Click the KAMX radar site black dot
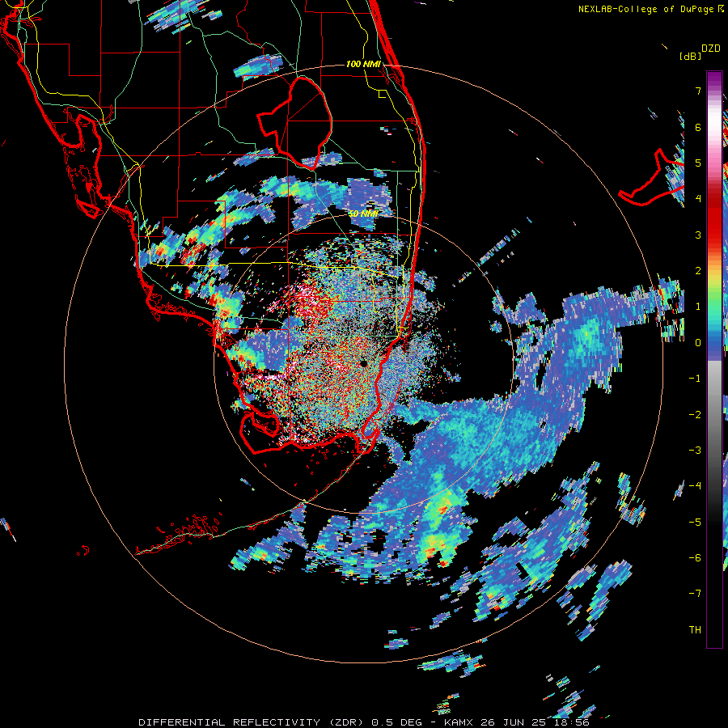The width and height of the screenshot is (728, 728). [x=363, y=363]
